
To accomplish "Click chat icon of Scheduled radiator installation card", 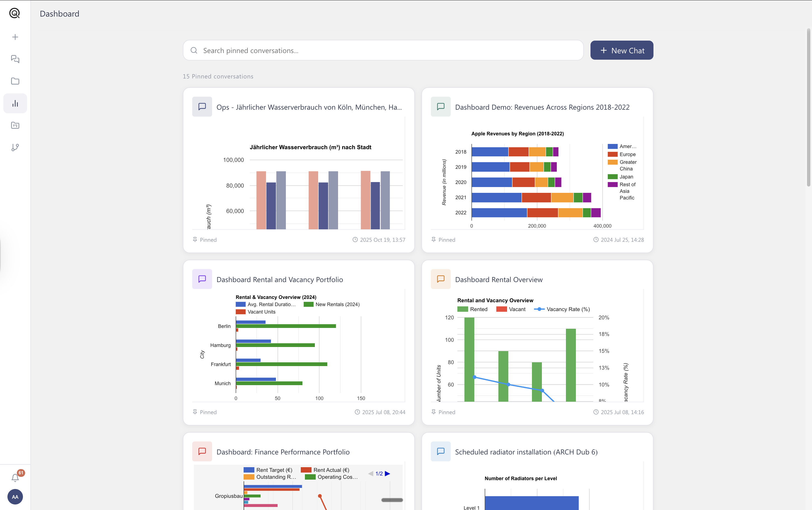I will click(441, 451).
